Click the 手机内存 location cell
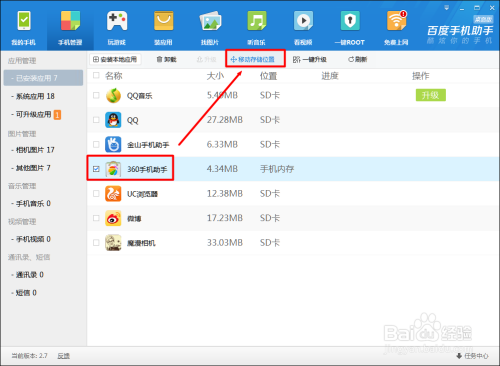 click(x=277, y=169)
